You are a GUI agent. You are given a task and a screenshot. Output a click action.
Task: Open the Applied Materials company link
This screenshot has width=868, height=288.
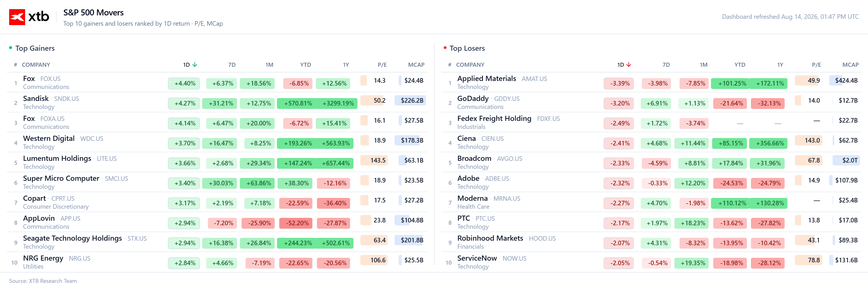coord(486,78)
